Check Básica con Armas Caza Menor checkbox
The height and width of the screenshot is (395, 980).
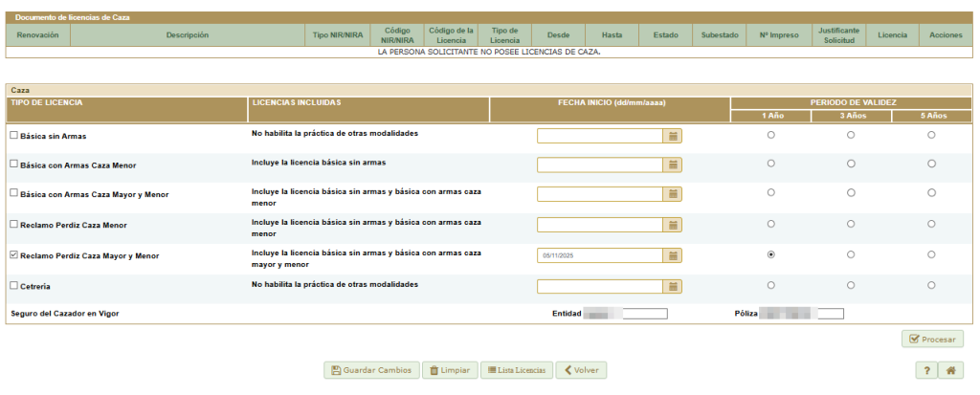[x=13, y=164]
